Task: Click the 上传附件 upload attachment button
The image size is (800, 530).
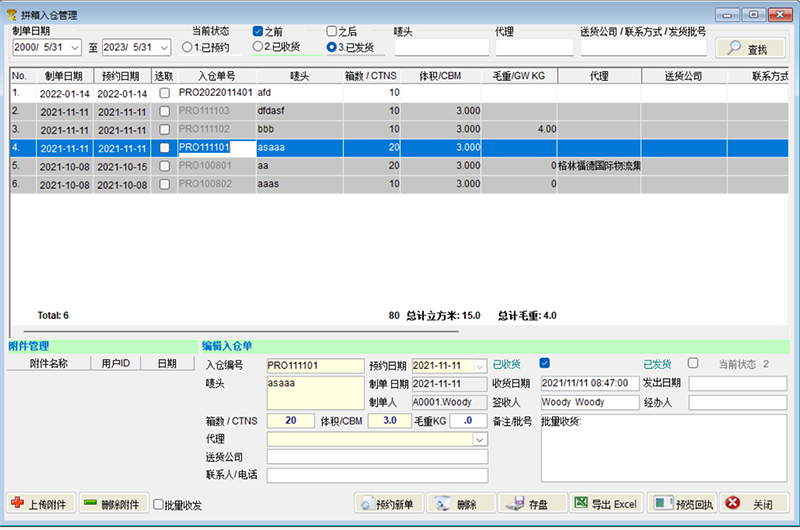Action: point(40,504)
